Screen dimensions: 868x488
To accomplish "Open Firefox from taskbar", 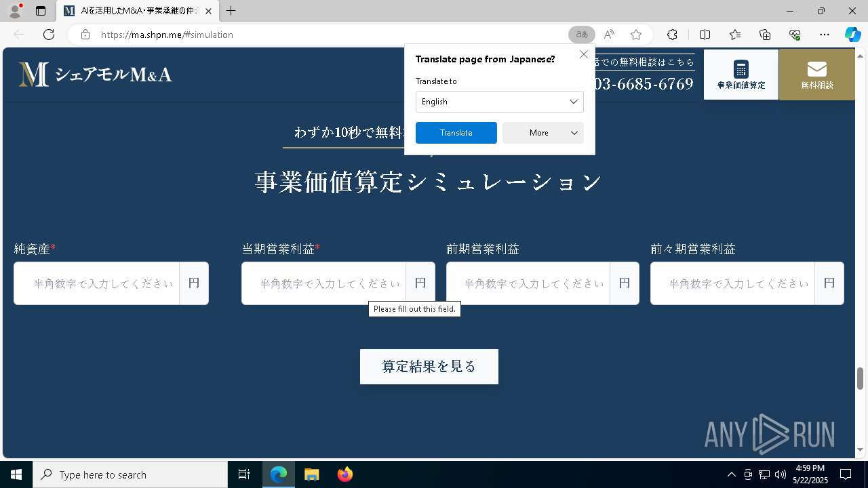I will [x=344, y=474].
